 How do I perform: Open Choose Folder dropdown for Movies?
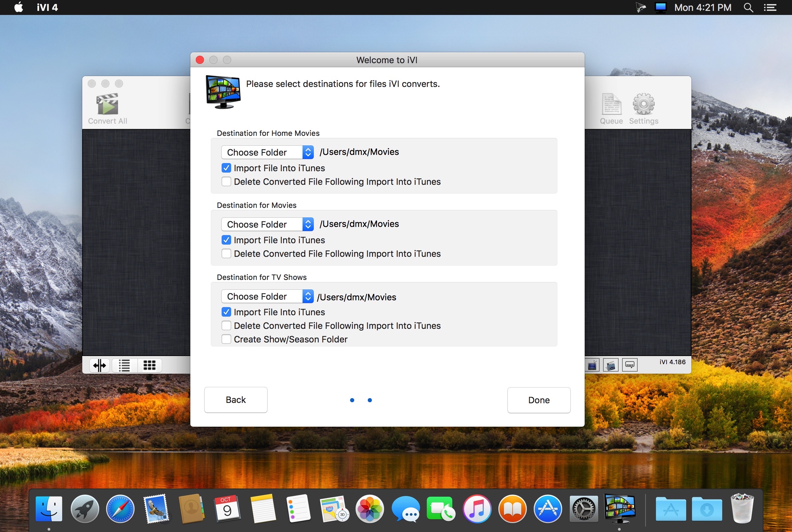click(267, 224)
